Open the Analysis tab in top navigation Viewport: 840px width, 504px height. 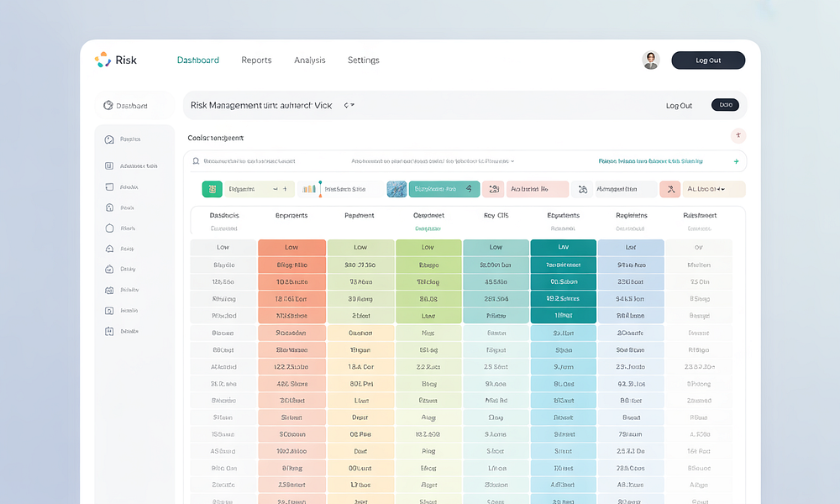(x=310, y=60)
